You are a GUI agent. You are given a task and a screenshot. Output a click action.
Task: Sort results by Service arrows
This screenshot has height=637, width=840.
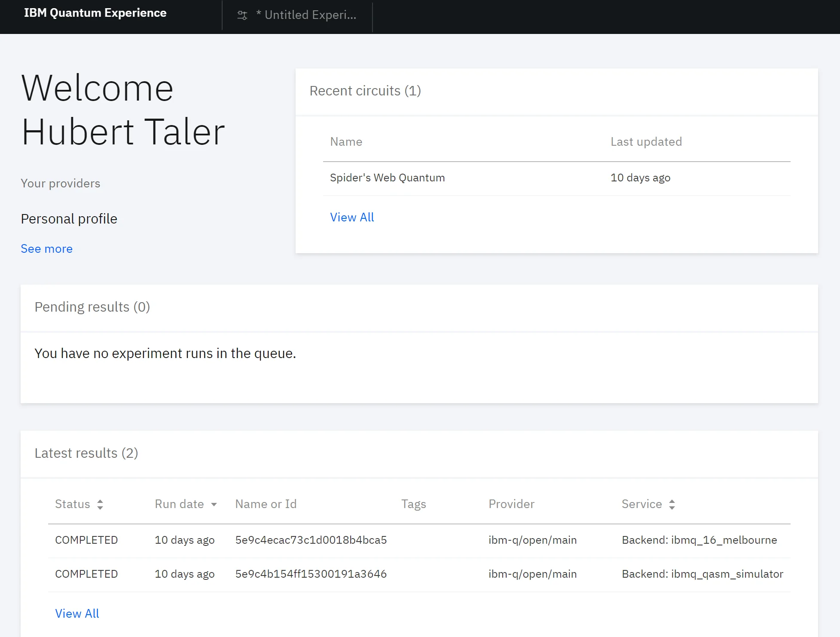click(672, 505)
